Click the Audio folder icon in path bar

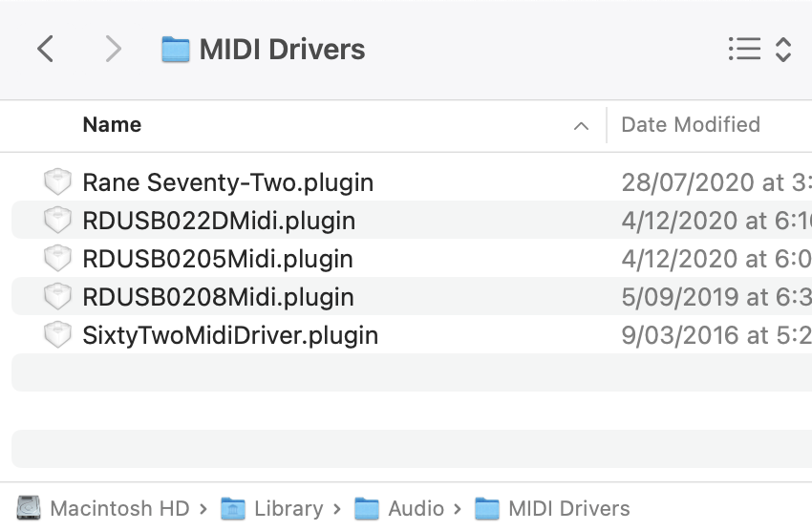tap(367, 508)
